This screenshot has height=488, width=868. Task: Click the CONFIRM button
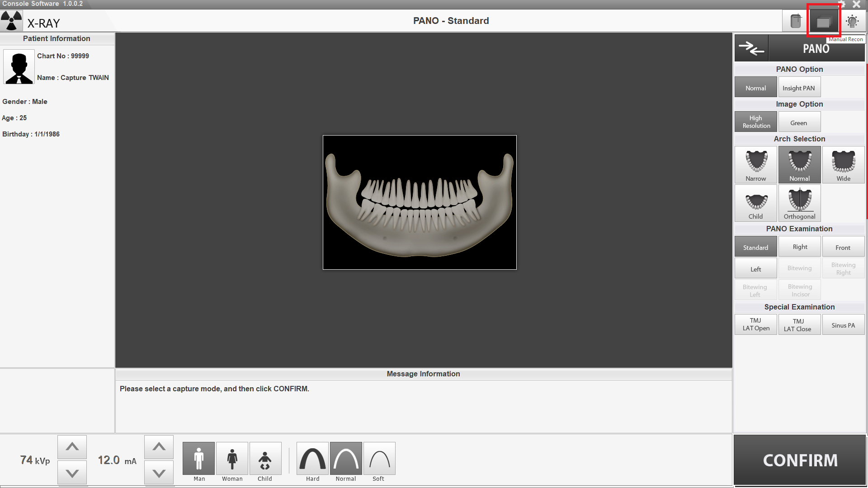coord(800,460)
